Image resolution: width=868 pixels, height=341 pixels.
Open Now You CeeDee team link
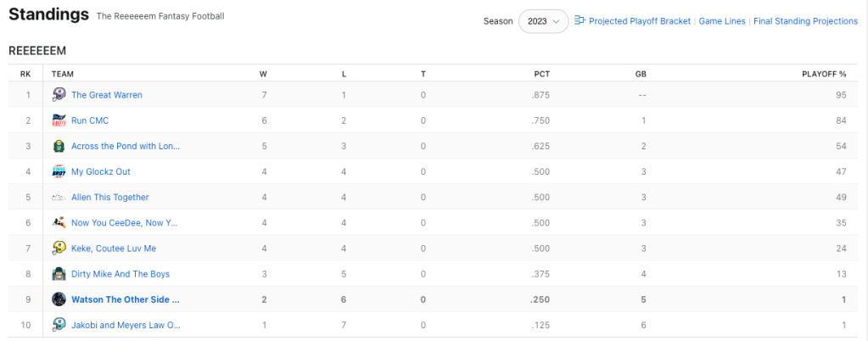click(x=125, y=223)
